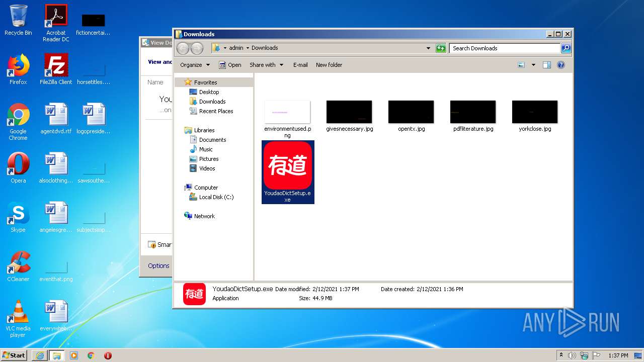This screenshot has height=362, width=644.
Task: Open the Start menu
Action: (14, 355)
